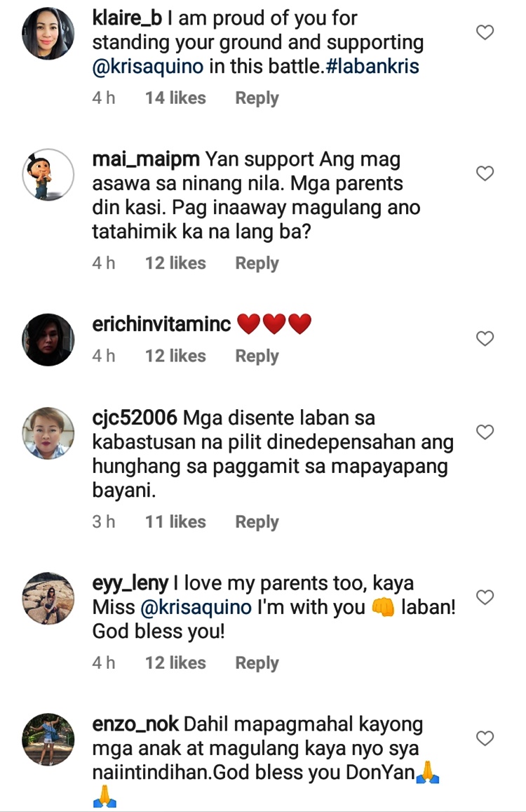Tap heart icon on mai_maipm's comment
Image resolution: width=526 pixels, height=812 pixels.
pyautogui.click(x=485, y=173)
